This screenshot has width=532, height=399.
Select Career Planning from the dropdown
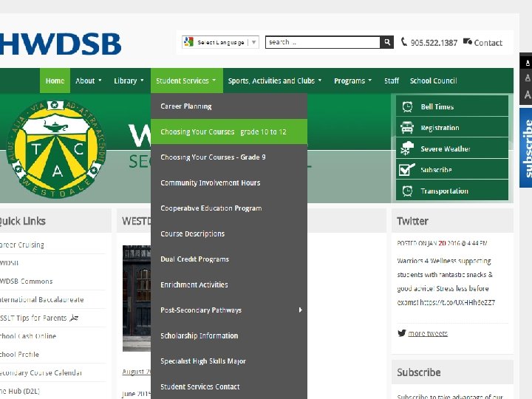click(229, 106)
